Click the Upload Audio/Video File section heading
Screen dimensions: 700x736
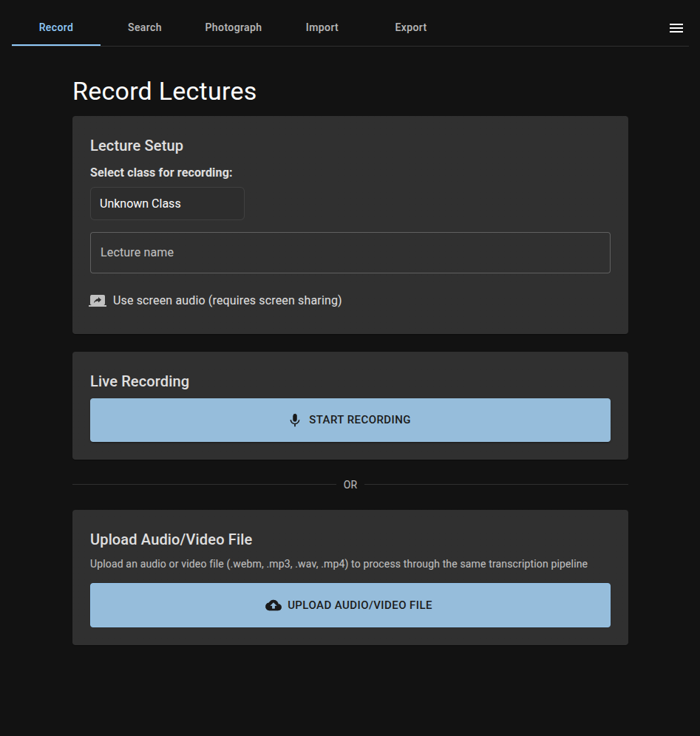click(x=171, y=539)
